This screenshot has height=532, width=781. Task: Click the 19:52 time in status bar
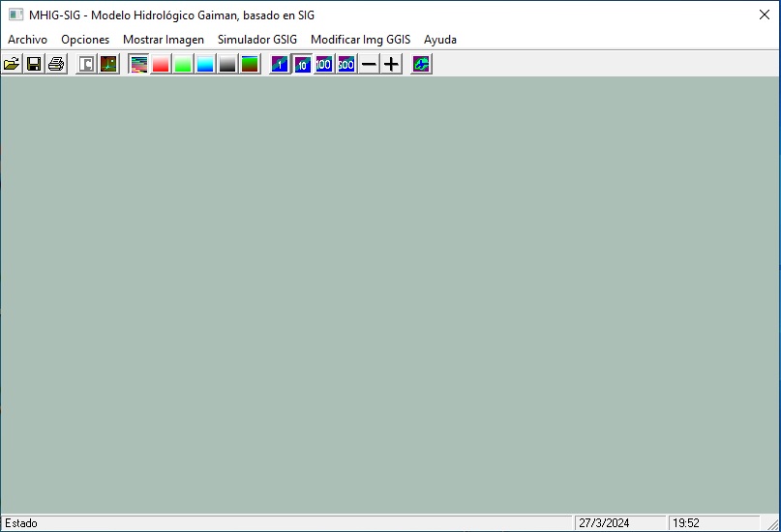tap(686, 523)
